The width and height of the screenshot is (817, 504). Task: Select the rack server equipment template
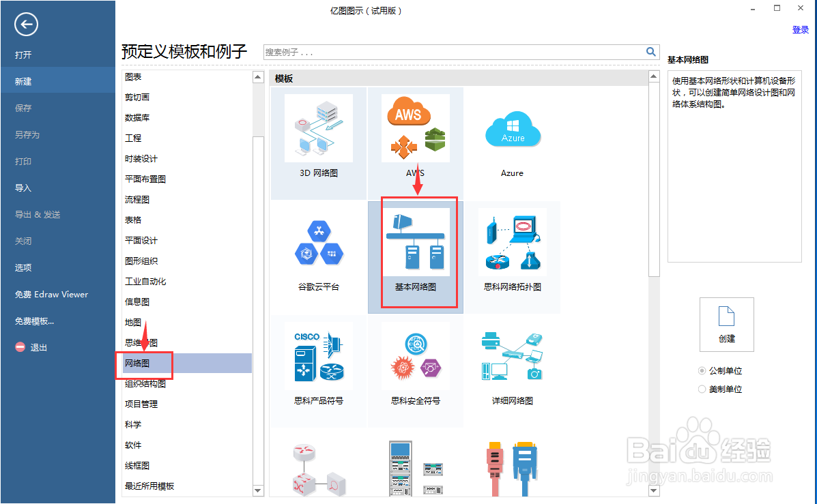click(x=415, y=469)
